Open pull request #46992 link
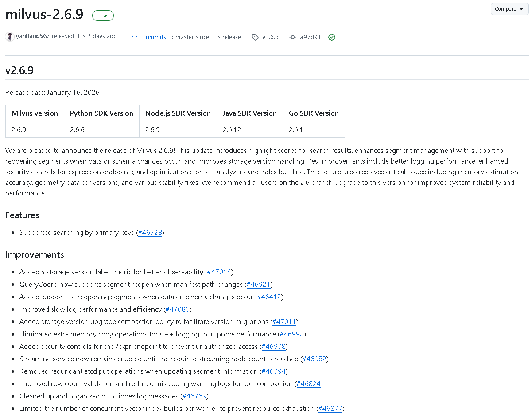532x414 pixels. tap(292, 334)
